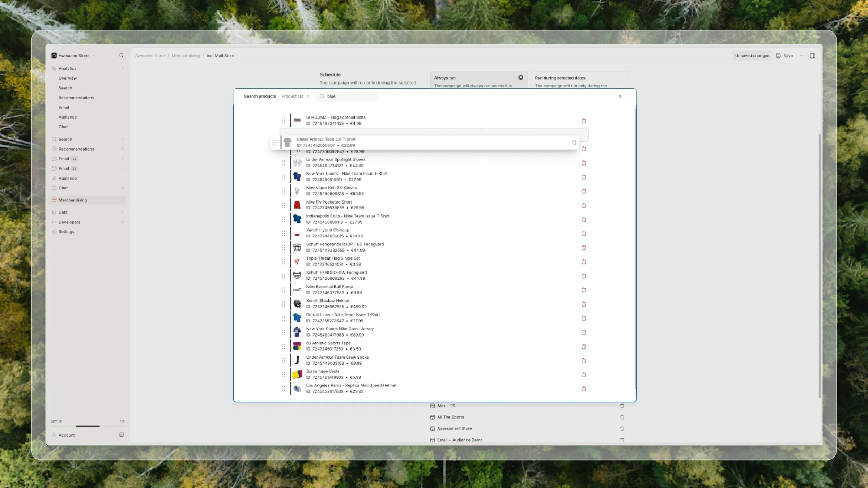Expand the Settings sidebar section
868x488 pixels.
tap(123, 232)
